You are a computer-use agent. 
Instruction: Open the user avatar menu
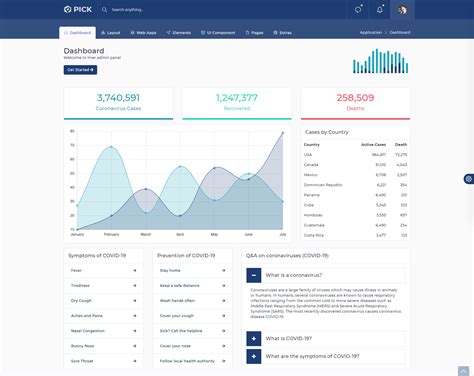(402, 10)
